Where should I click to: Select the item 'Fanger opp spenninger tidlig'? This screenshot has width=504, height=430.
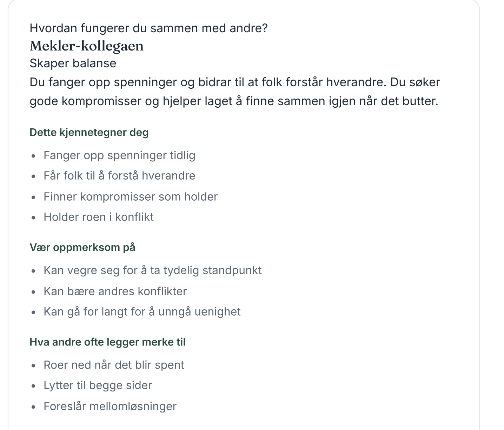tap(119, 155)
